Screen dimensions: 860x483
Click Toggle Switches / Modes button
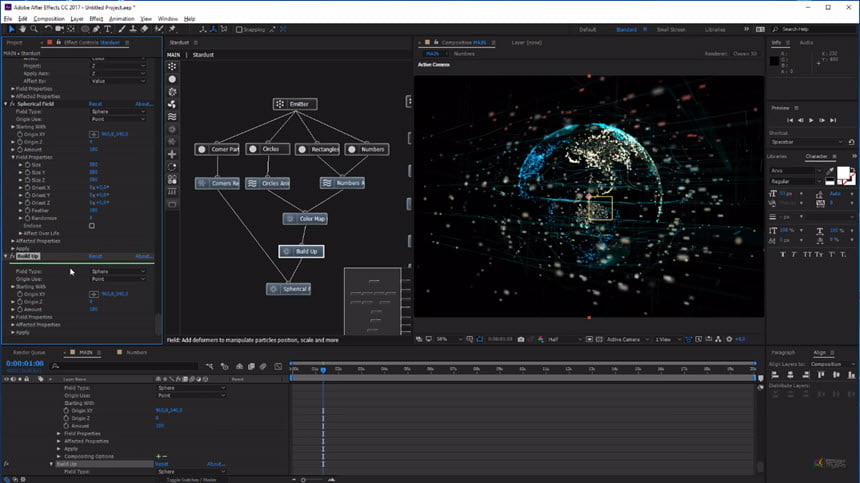coord(191,480)
